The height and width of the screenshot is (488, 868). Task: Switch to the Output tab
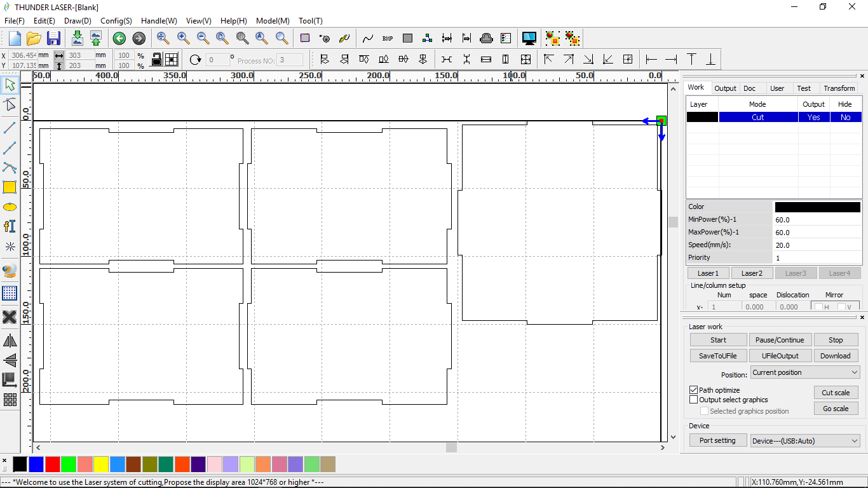[x=725, y=88]
